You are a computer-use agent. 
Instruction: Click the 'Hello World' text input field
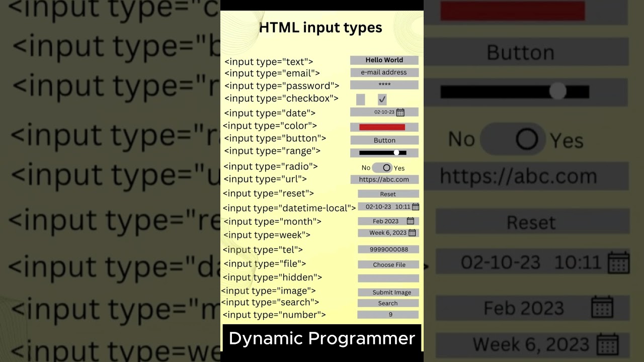[x=384, y=60]
